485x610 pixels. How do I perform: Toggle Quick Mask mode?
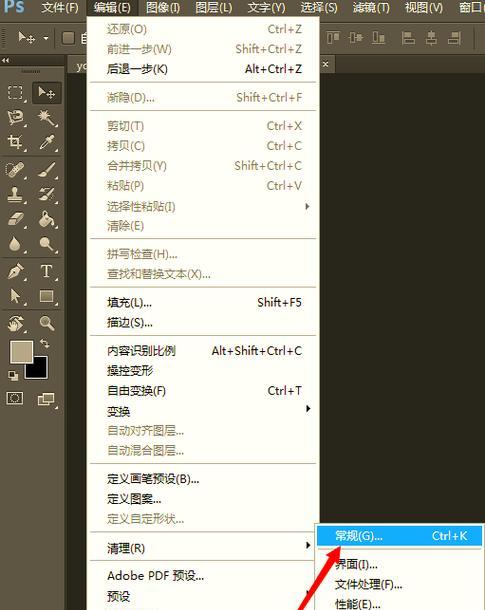[15, 398]
